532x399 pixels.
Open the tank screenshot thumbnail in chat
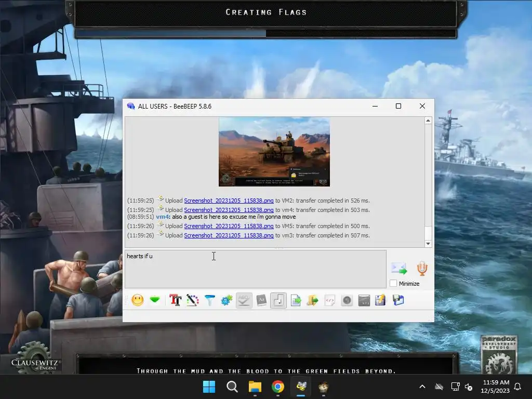click(x=274, y=151)
